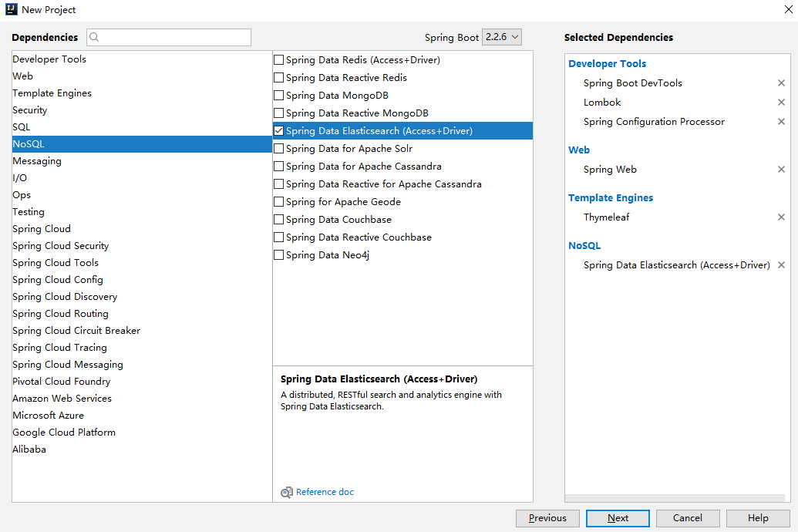Screen dimensions: 798x532
Task: Focus the dependencies search field
Action: [x=169, y=37]
